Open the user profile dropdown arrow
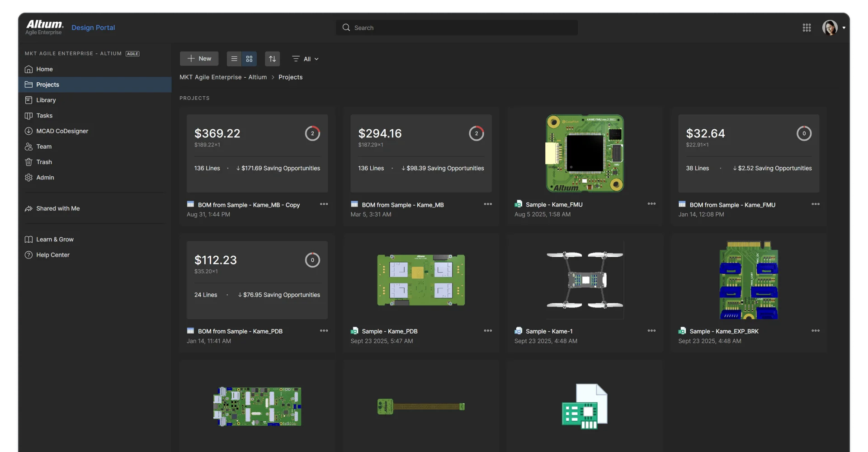 pyautogui.click(x=844, y=28)
